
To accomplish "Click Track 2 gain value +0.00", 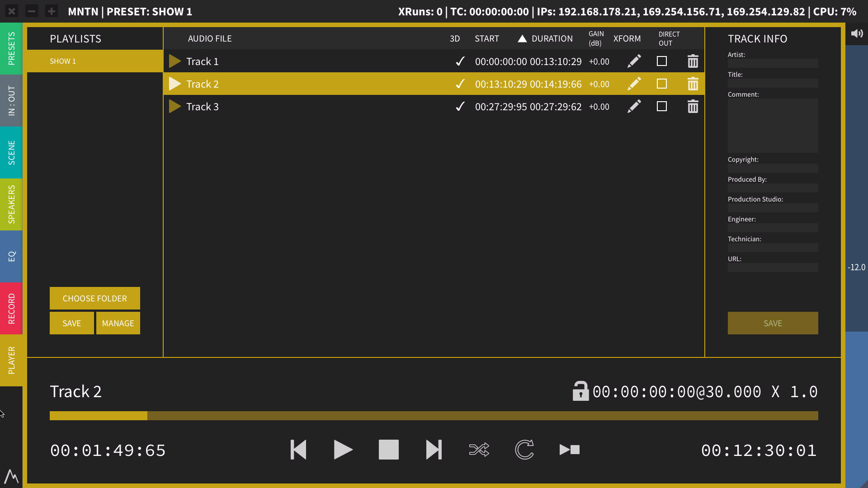I will click(x=599, y=84).
